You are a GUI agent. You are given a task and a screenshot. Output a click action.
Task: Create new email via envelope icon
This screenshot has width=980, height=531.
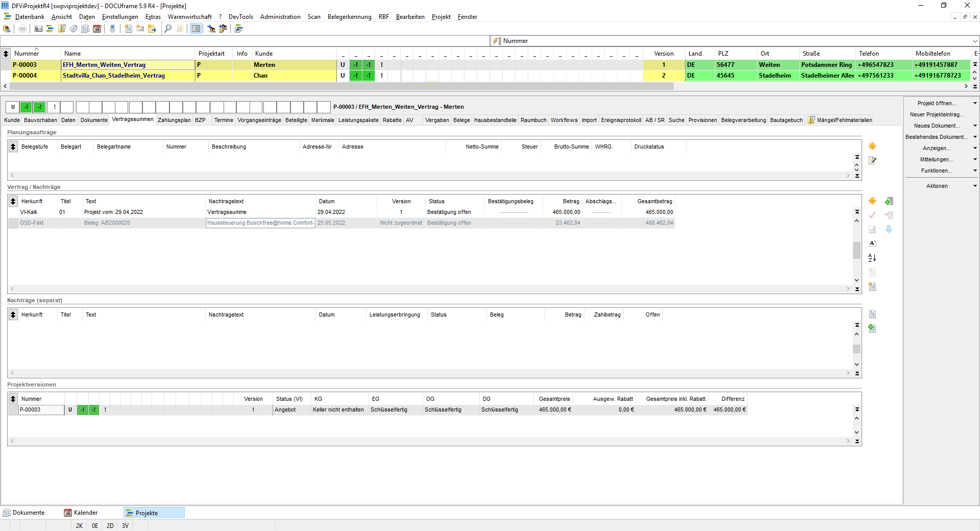[140, 29]
